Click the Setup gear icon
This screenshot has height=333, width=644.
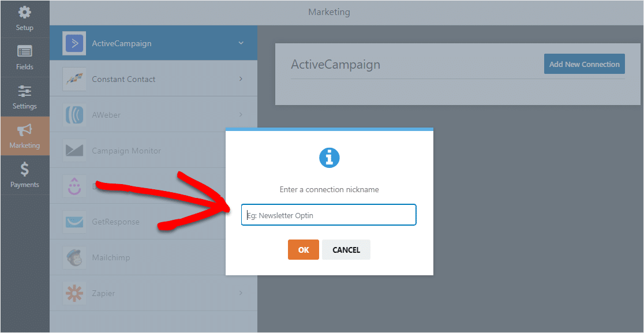[x=25, y=12]
